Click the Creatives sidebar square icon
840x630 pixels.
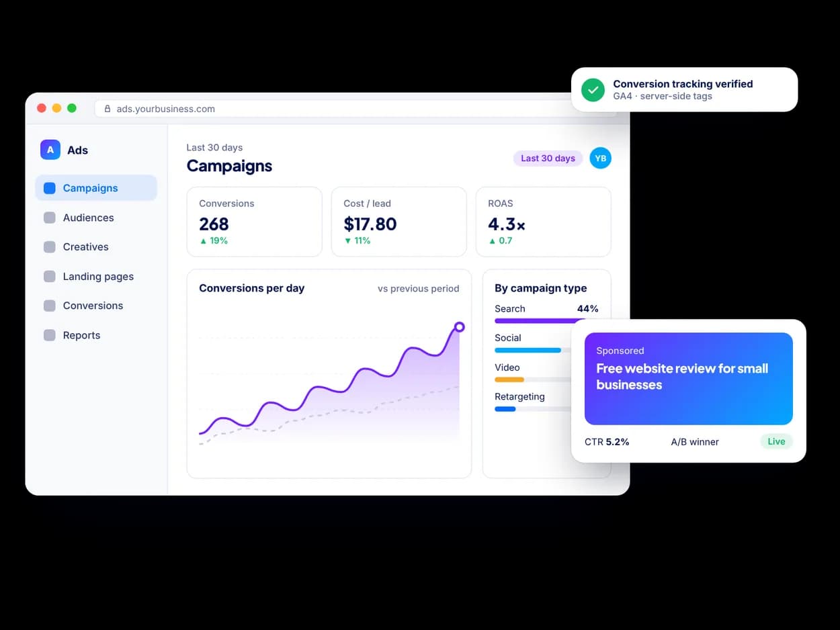(x=50, y=247)
